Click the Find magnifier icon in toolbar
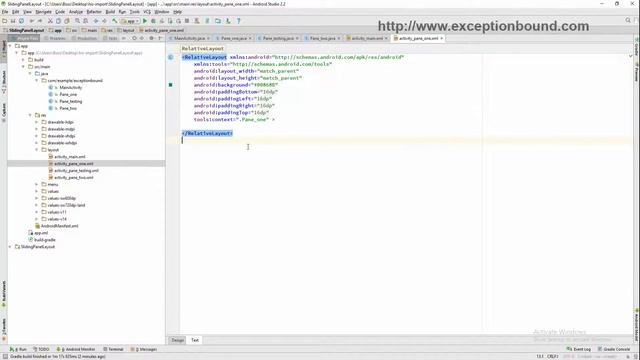The height and width of the screenshot is (360, 640). click(x=77, y=21)
